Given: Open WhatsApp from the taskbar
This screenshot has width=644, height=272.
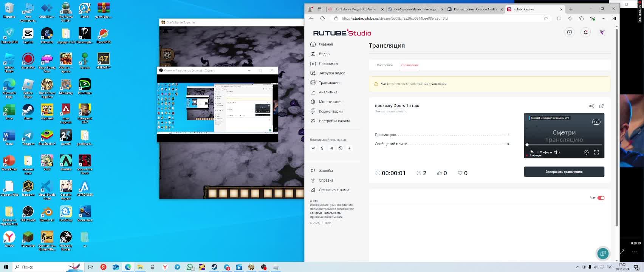Looking at the screenshot, I should click(x=190, y=267).
